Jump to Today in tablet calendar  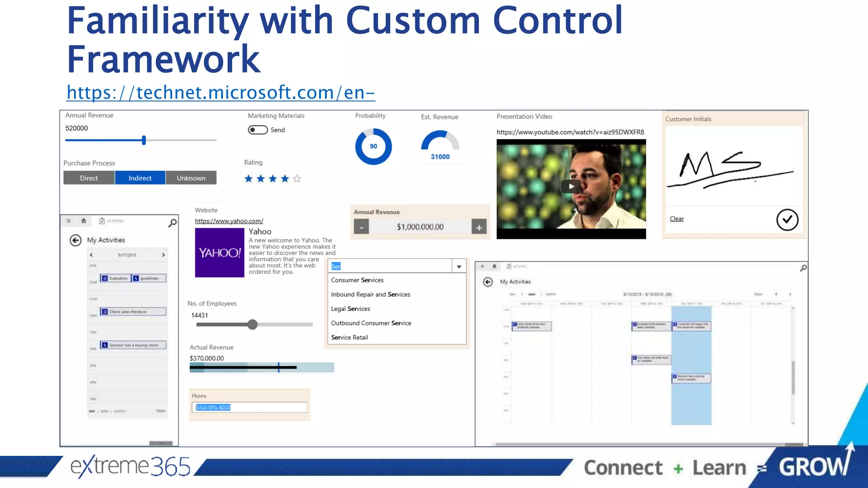pyautogui.click(x=758, y=294)
